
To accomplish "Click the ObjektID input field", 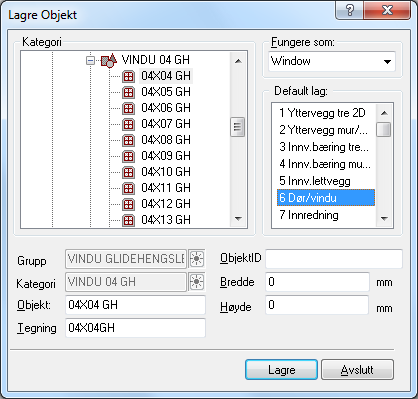I will click(x=334, y=259).
